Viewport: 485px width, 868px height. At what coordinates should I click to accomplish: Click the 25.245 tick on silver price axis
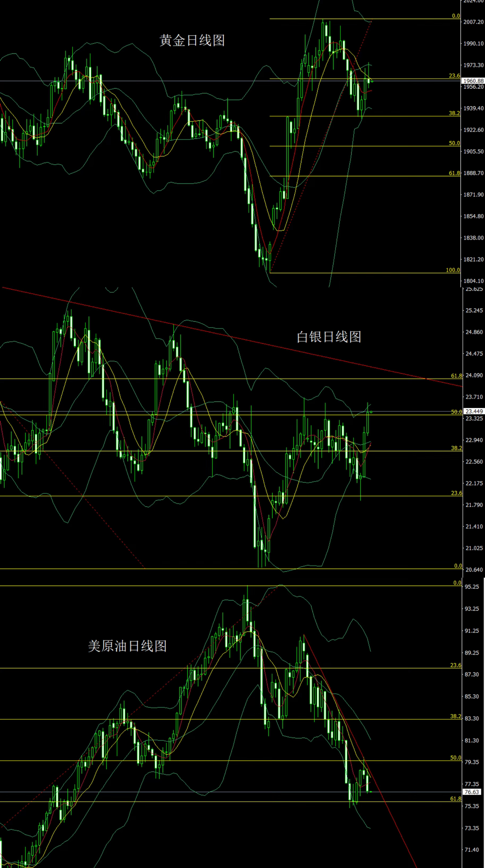pyautogui.click(x=474, y=311)
